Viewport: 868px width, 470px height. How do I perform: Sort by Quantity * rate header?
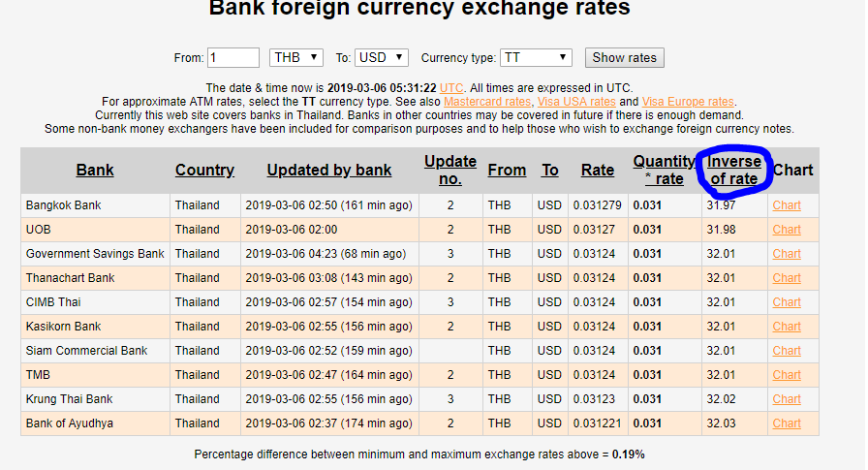[665, 170]
